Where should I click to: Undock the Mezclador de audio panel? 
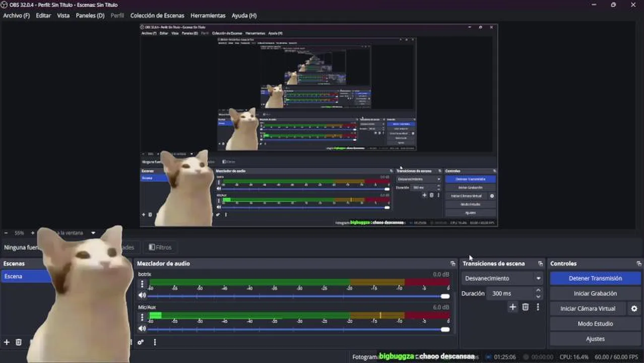(453, 264)
